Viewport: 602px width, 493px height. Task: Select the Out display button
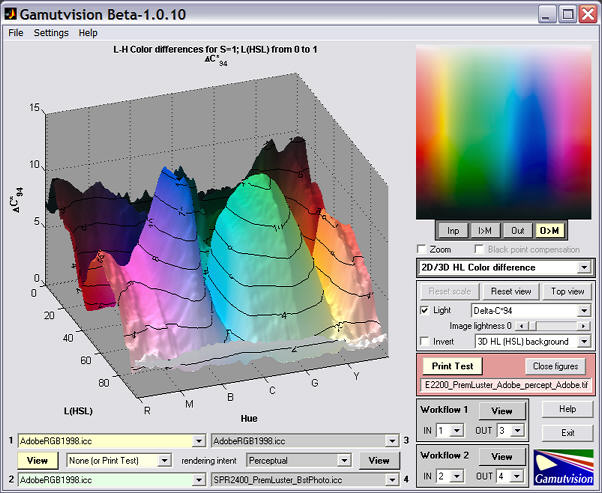[518, 230]
